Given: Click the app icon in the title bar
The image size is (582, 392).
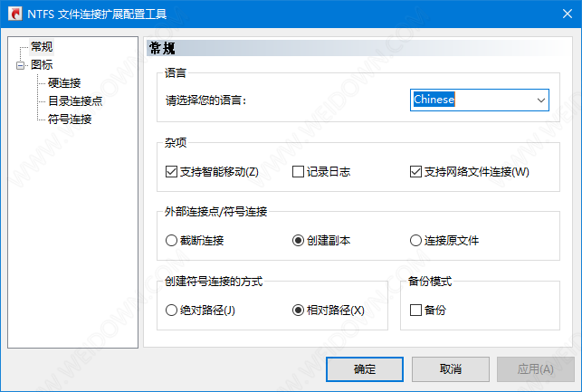Looking at the screenshot, I should pyautogui.click(x=15, y=14).
